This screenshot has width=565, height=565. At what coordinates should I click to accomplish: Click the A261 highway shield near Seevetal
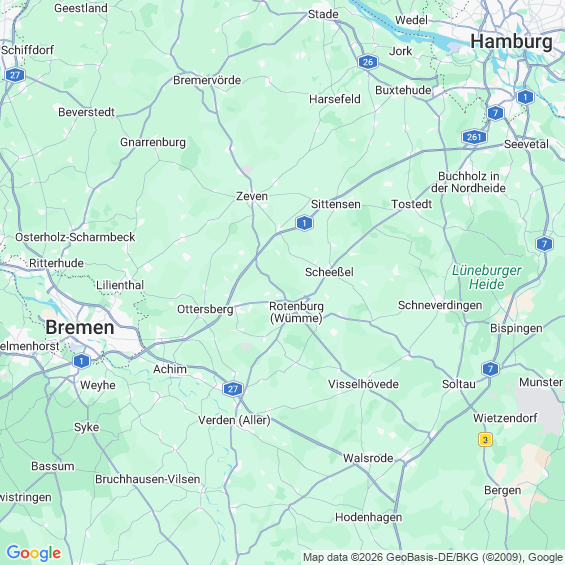point(474,137)
